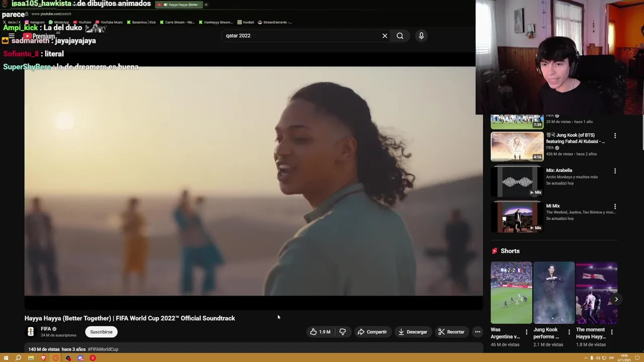Screen dimensions: 644x362
Task: Open the Inicio / X bookmark
Action: 12,22
